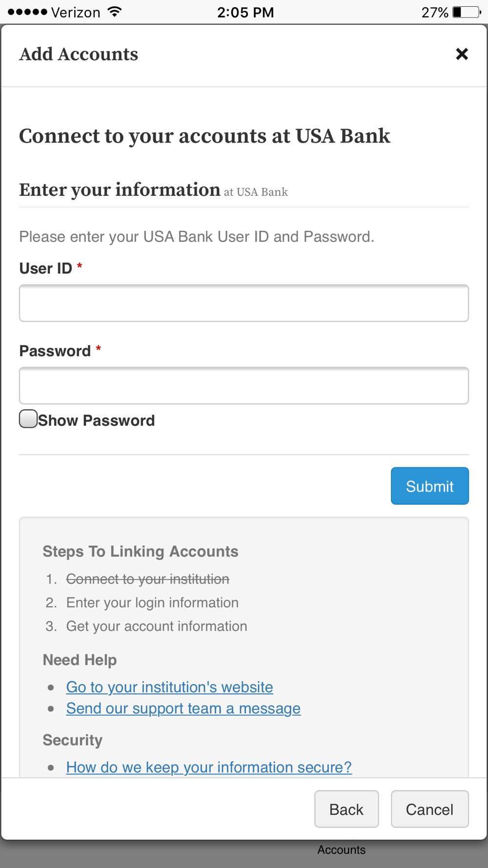The width and height of the screenshot is (488, 868).
Task: Go back using the Back button
Action: coord(346,809)
